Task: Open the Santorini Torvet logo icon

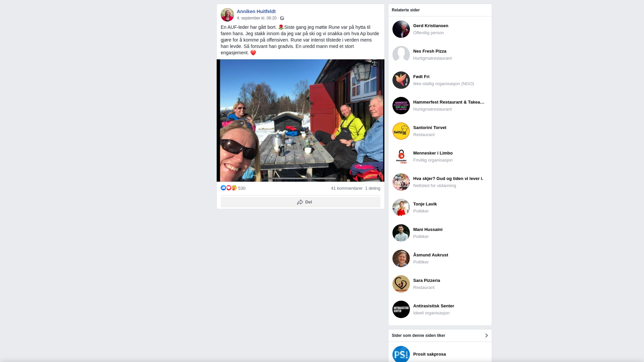Action: pos(401,131)
